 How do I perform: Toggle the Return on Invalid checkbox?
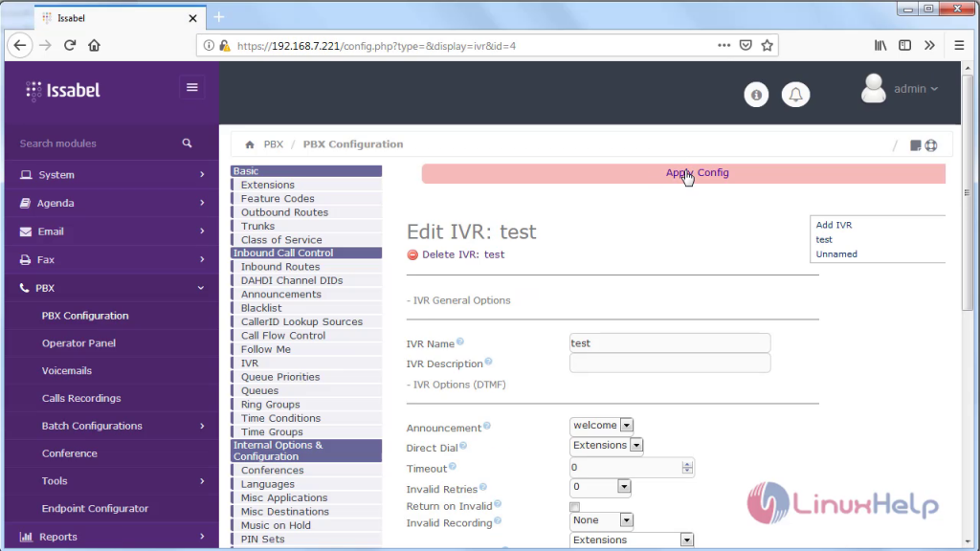tap(575, 507)
